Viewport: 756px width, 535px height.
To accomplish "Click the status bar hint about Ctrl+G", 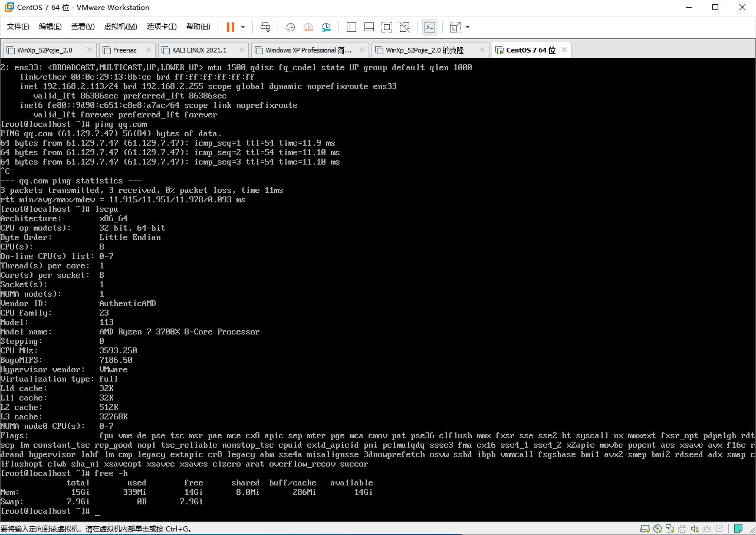I will click(x=96, y=529).
